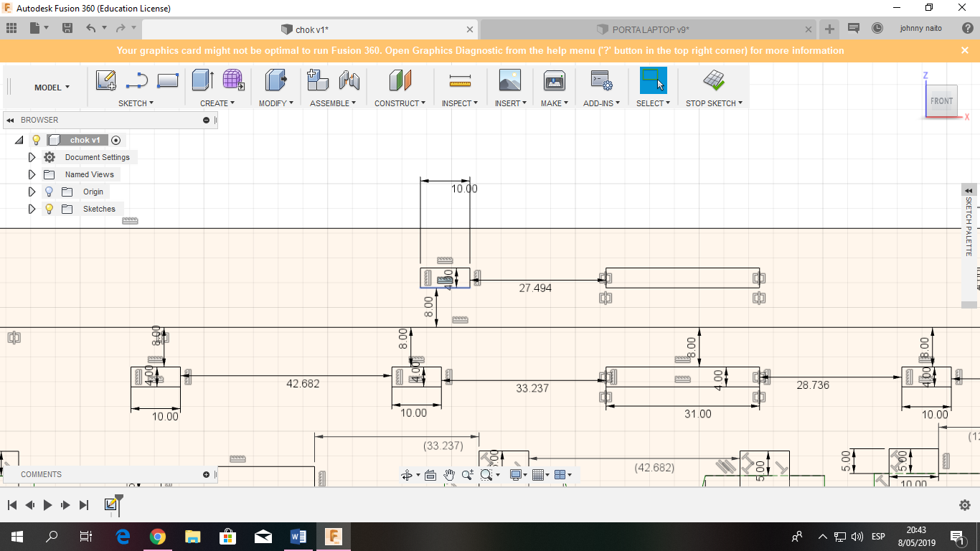Open the Make 3D print icon

[555, 80]
